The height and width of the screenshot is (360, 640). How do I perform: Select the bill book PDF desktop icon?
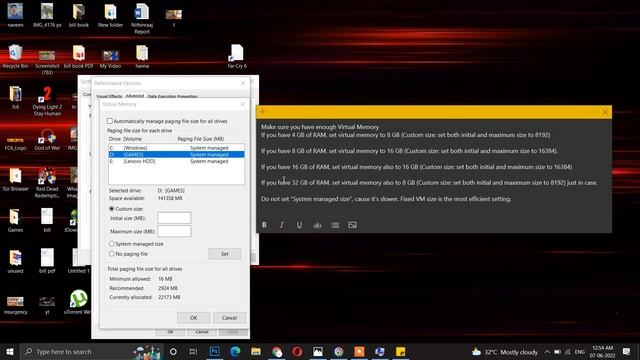pos(79,56)
